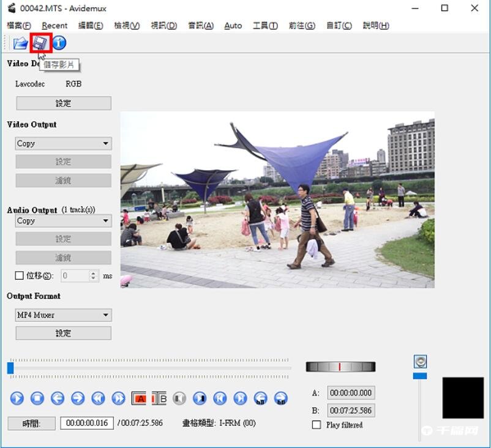The height and width of the screenshot is (448, 491).
Task: Open file information via the info icon
Action: [x=58, y=43]
